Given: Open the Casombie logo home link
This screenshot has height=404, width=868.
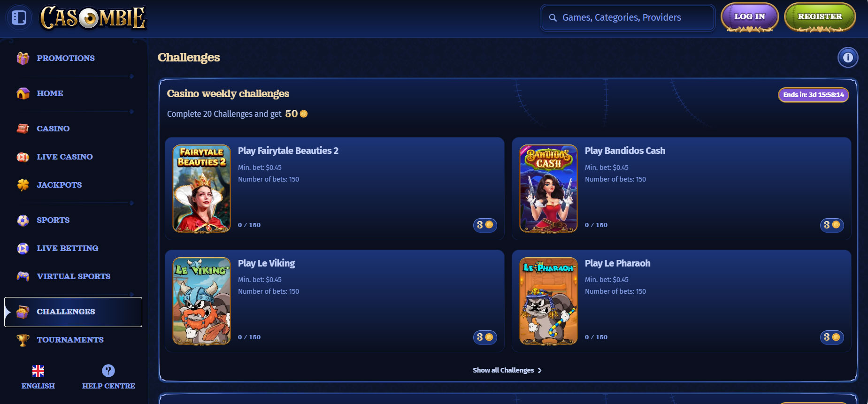Looking at the screenshot, I should [93, 18].
